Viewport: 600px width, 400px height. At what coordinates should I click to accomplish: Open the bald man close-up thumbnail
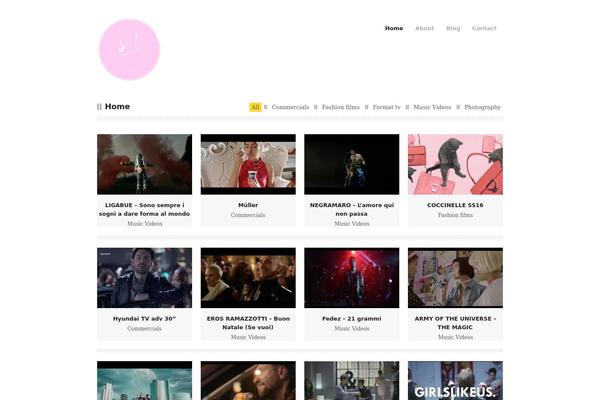248,380
